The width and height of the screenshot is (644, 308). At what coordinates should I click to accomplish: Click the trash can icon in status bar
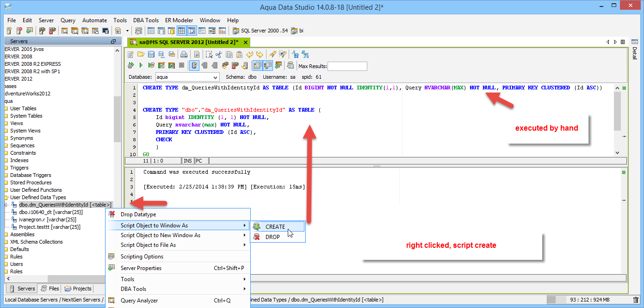coord(636,300)
